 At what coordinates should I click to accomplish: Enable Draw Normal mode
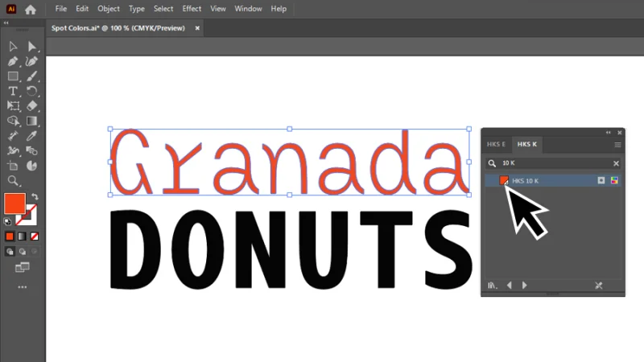[x=10, y=252]
